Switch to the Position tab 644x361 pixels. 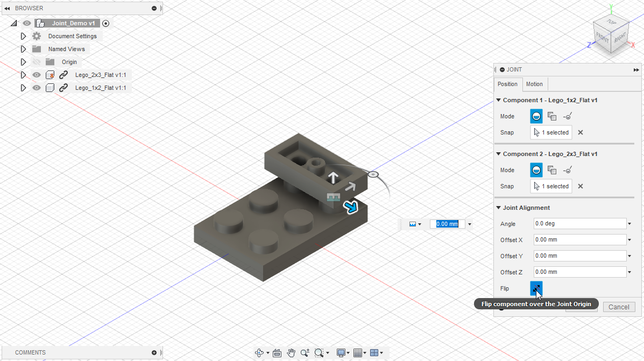coord(508,84)
